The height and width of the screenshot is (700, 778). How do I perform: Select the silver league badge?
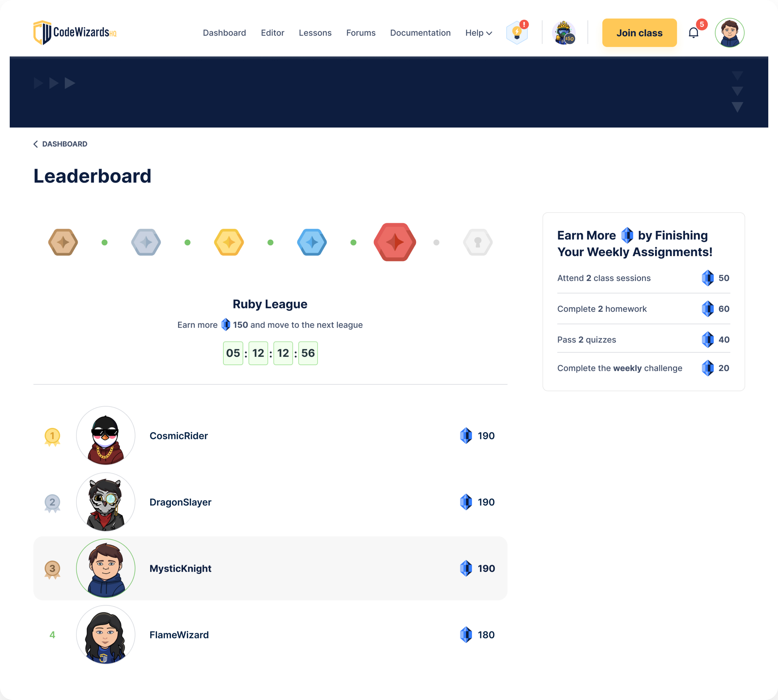click(146, 242)
